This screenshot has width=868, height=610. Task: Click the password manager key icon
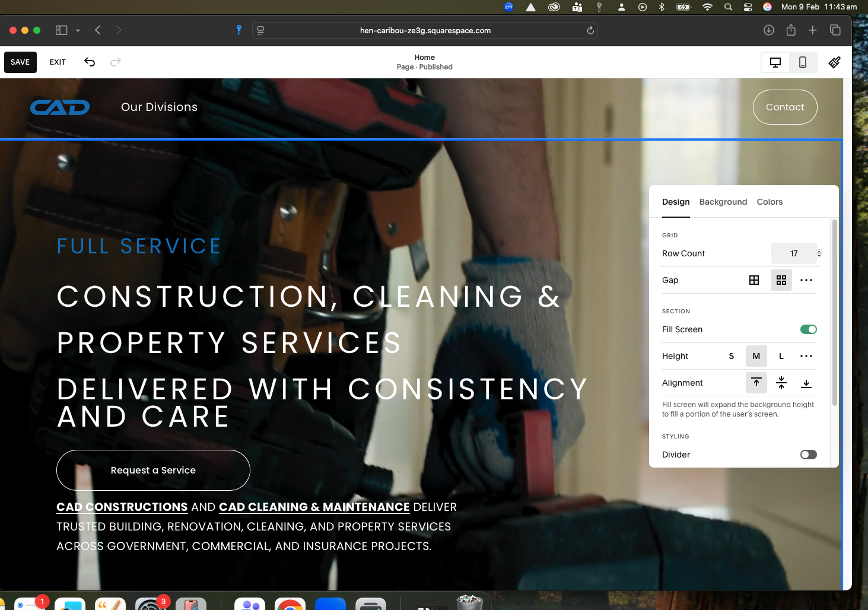[x=239, y=30]
